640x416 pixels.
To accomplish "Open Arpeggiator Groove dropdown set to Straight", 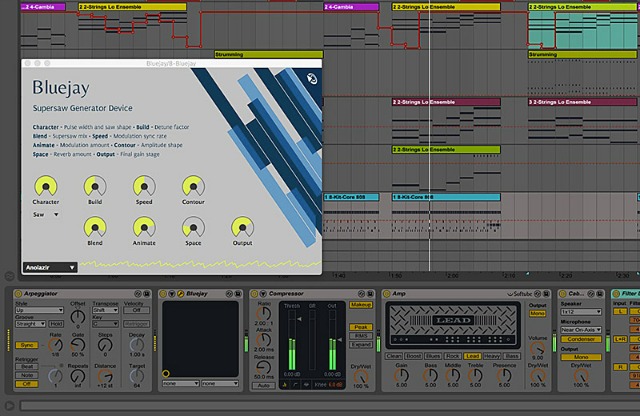I will coord(30,324).
